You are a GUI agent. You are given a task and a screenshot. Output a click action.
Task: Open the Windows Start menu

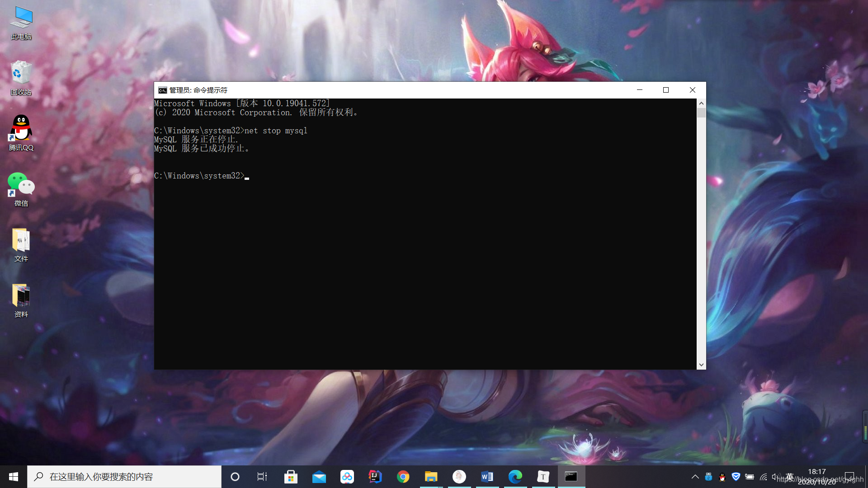[14, 477]
